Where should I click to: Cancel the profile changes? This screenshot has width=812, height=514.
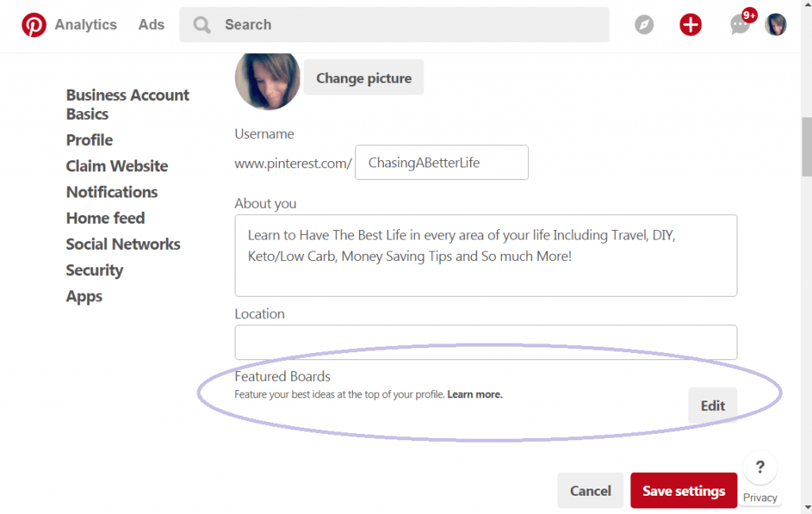590,491
